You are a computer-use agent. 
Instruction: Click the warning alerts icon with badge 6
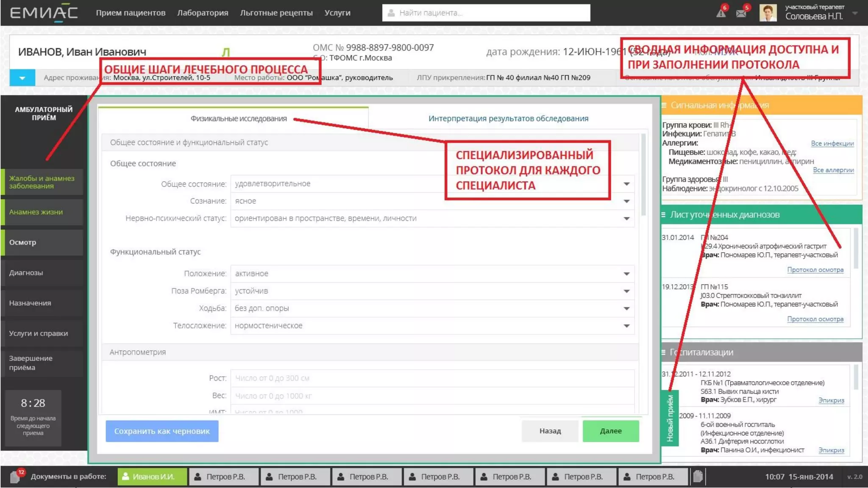[x=721, y=13]
